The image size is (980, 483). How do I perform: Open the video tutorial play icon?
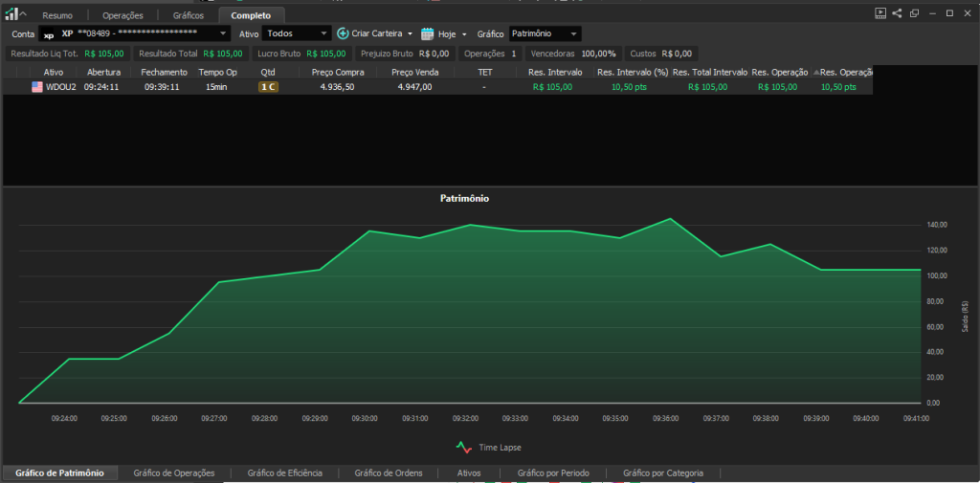pos(880,13)
